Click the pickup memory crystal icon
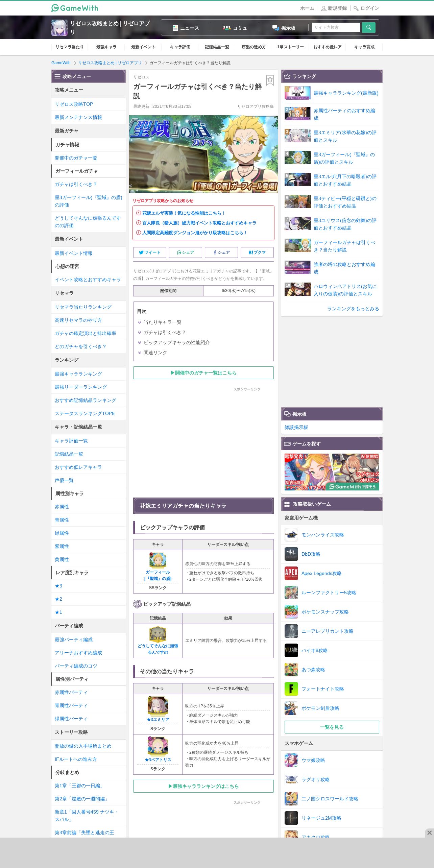This screenshot has width=434, height=868. pyautogui.click(x=158, y=634)
